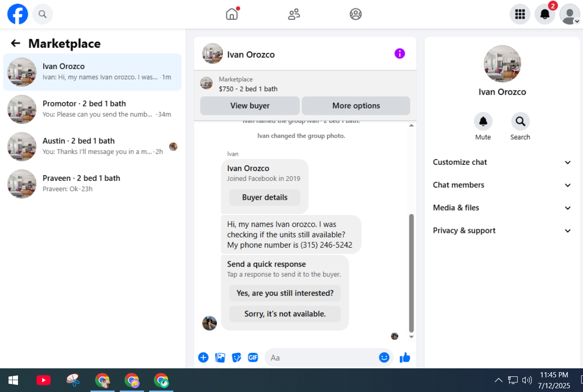Click the View buyer button
The image size is (583, 392).
pos(250,106)
